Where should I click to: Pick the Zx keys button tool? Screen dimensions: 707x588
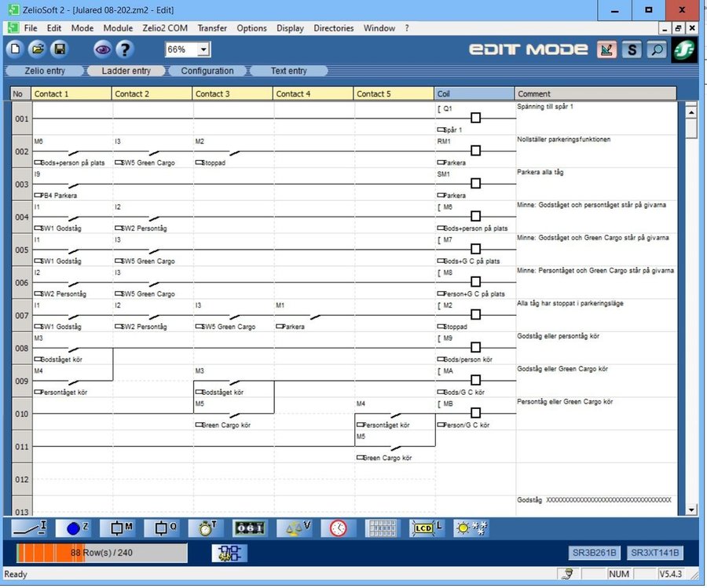[x=73, y=528]
